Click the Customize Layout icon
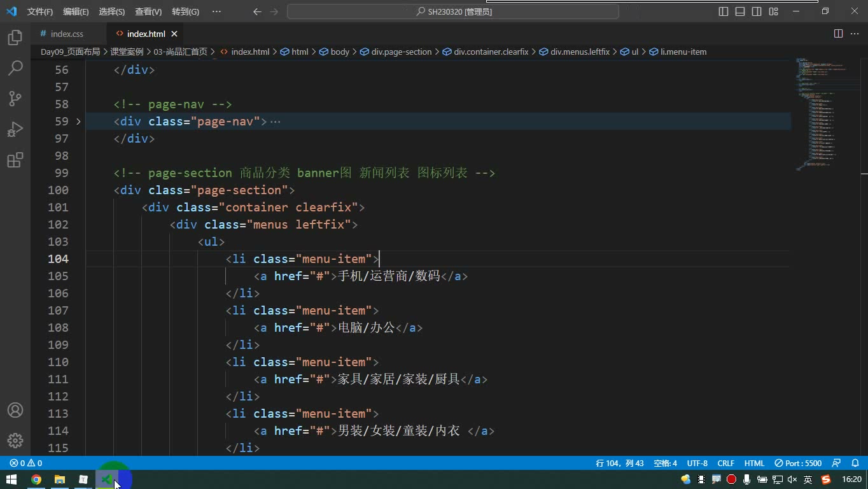 (773, 11)
